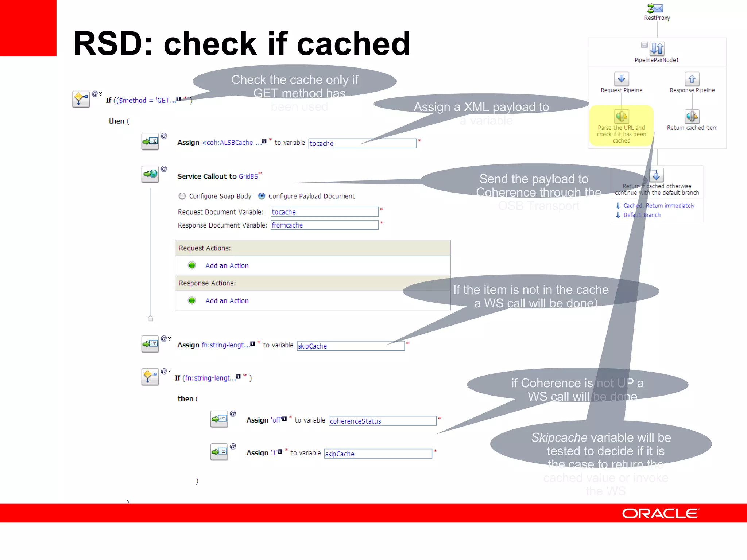Click the coherenceStatus variable field
Image resolution: width=747 pixels, height=560 pixels.
(382, 421)
